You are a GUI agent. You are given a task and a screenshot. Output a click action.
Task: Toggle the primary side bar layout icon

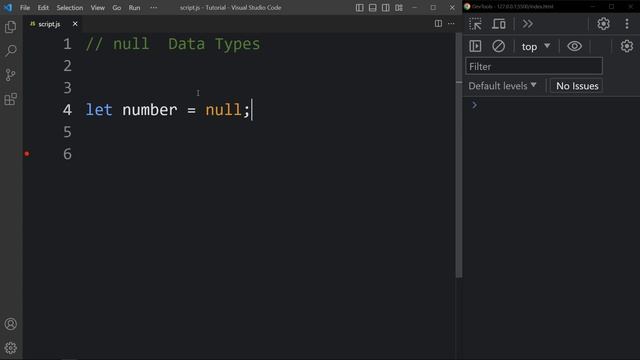pos(360,7)
